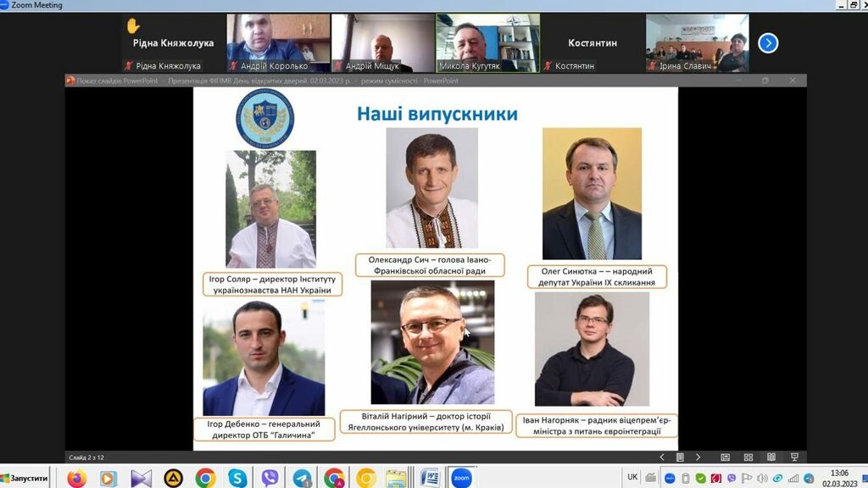Viewport: 868px width, 488px height.
Task: Open the Word document taskbar item
Action: point(429,478)
